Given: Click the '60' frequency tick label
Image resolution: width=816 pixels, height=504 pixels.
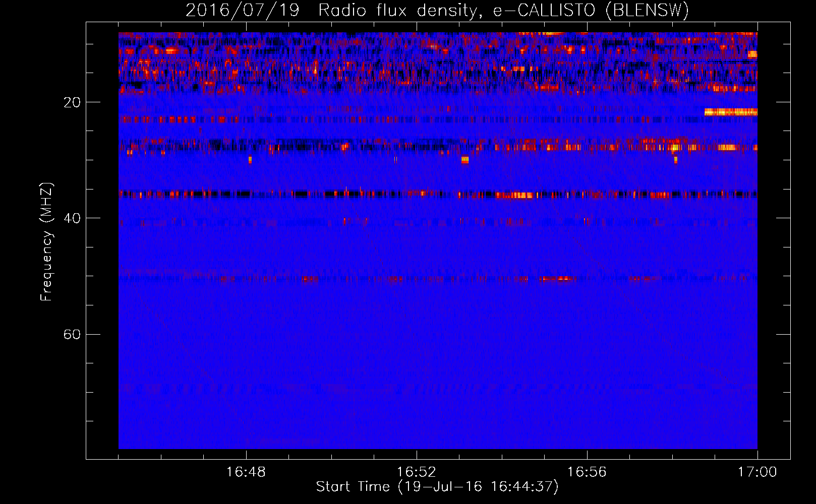Looking at the screenshot, I should pyautogui.click(x=72, y=334).
